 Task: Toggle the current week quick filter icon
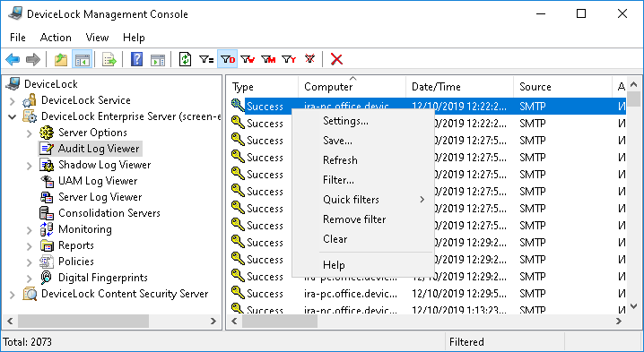coord(248,59)
